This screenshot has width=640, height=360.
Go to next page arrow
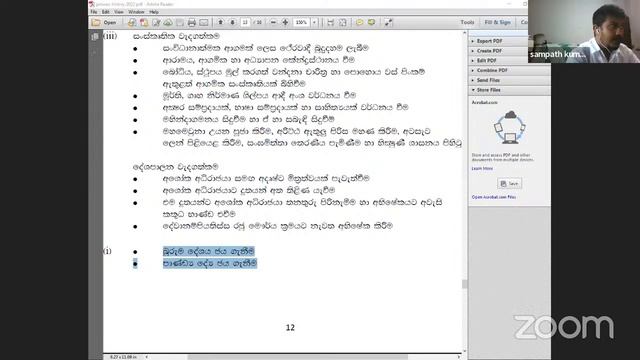[x=232, y=22]
